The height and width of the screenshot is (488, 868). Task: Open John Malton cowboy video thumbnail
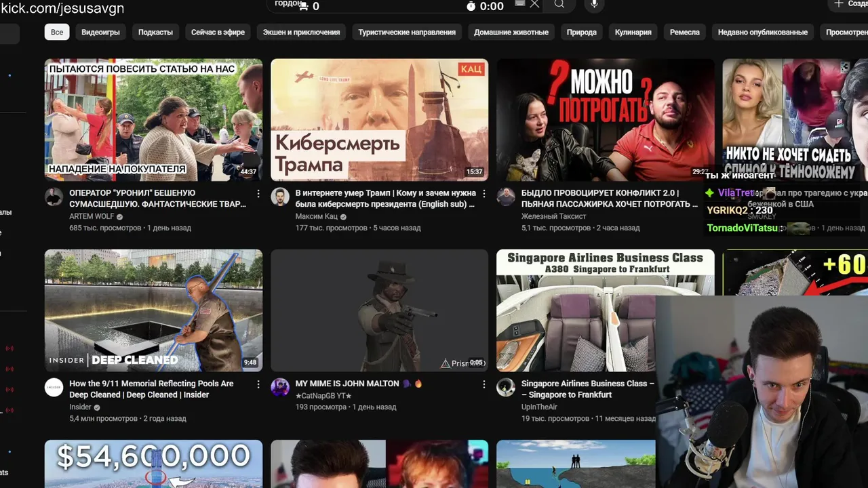pos(379,310)
